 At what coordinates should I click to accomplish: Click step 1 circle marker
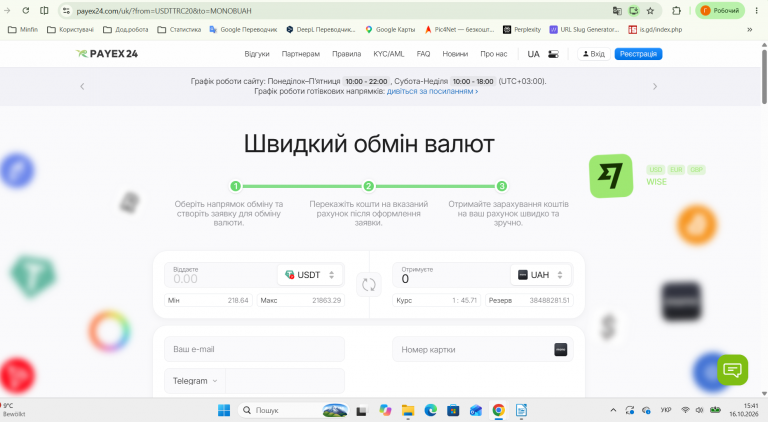(236, 186)
